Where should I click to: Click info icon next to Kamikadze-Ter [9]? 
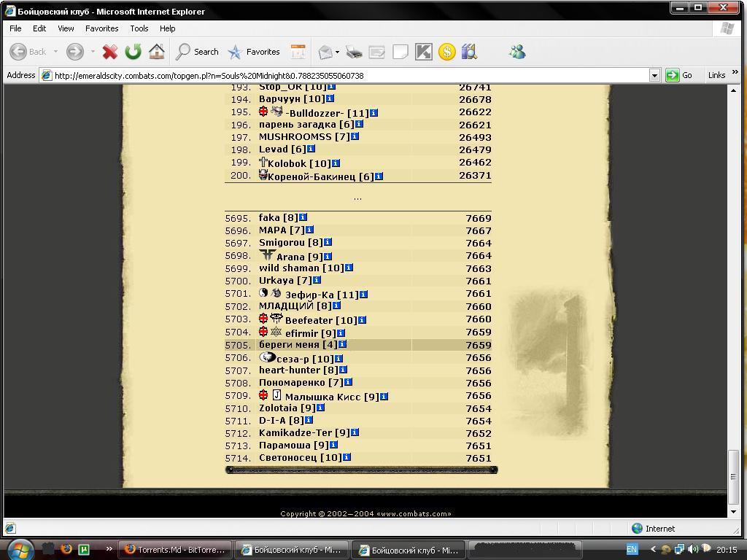point(355,432)
